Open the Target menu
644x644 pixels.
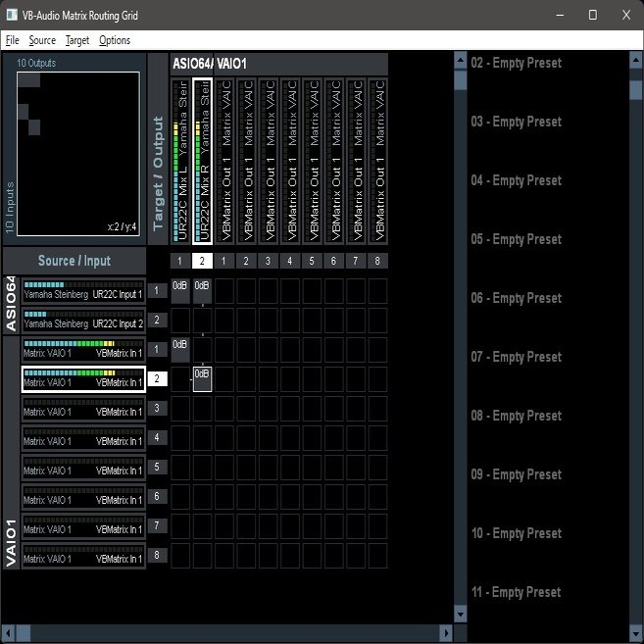click(x=77, y=40)
